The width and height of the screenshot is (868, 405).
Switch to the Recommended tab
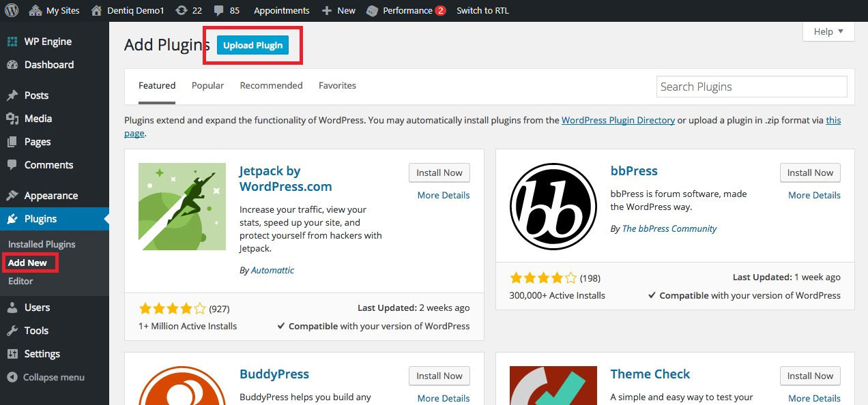[271, 85]
